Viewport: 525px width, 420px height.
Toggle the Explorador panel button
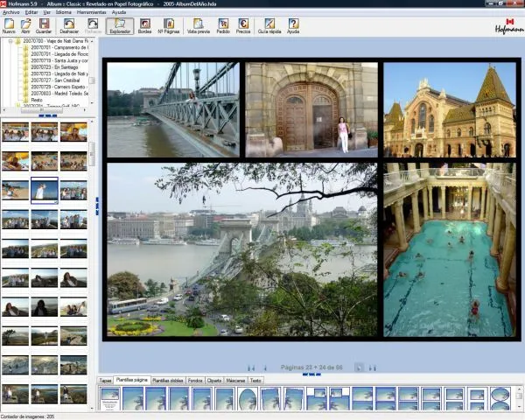point(120,25)
